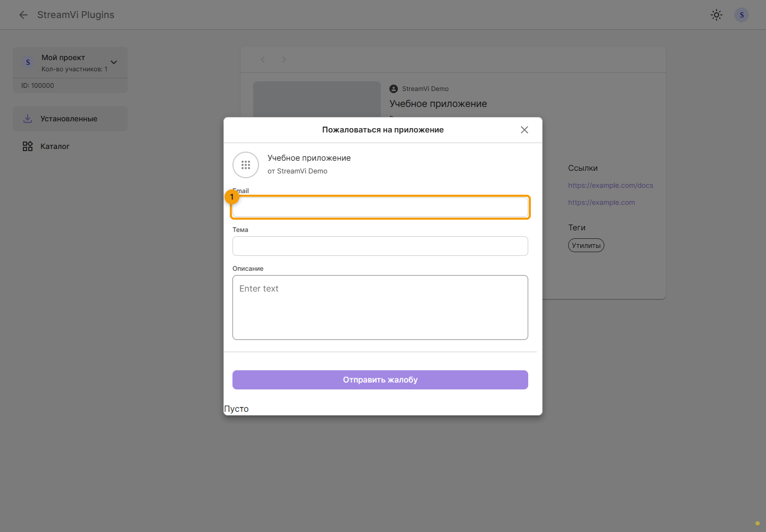Image resolution: width=766 pixels, height=532 pixels.
Task: Click the Установленные download icon
Action: (x=28, y=119)
